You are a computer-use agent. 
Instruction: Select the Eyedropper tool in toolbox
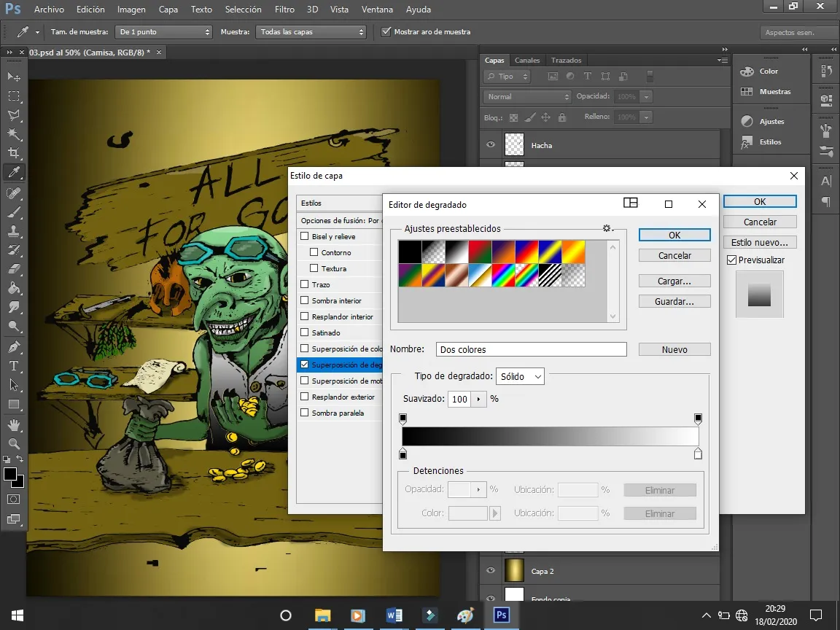click(14, 172)
